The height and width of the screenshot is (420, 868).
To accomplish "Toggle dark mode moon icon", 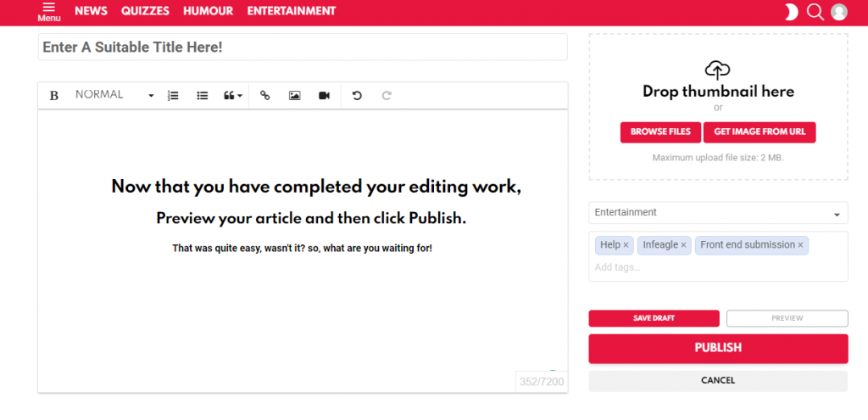I will pyautogui.click(x=791, y=12).
